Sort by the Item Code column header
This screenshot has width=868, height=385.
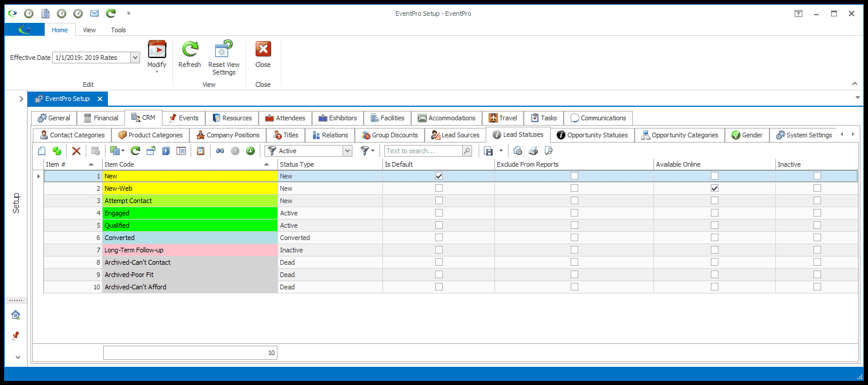pos(190,164)
